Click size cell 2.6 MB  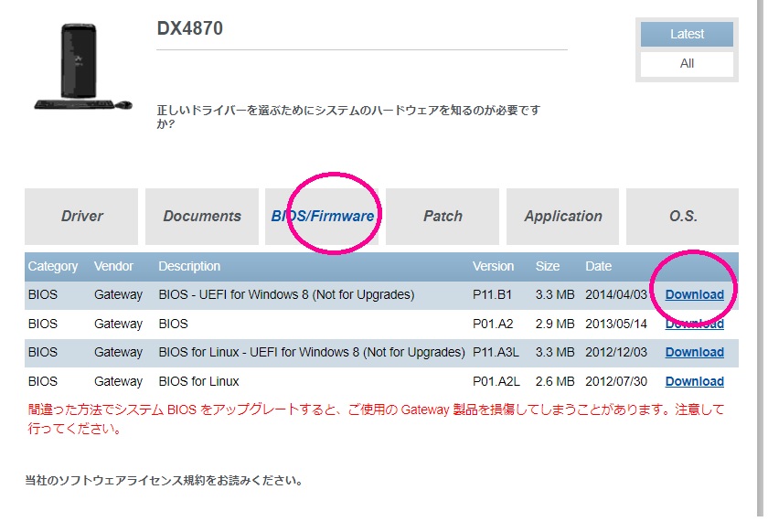pyautogui.click(x=555, y=381)
